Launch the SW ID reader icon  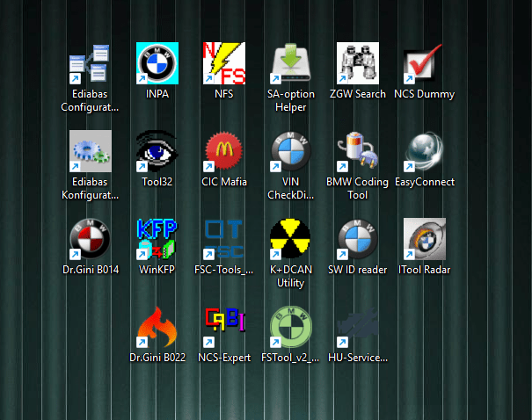tap(358, 239)
